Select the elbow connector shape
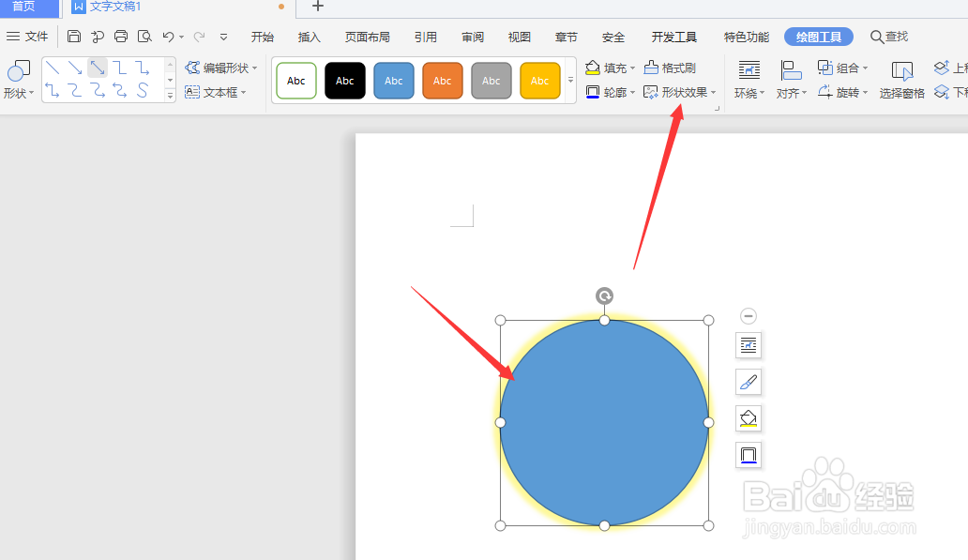Image resolution: width=968 pixels, height=560 pixels. (119, 68)
